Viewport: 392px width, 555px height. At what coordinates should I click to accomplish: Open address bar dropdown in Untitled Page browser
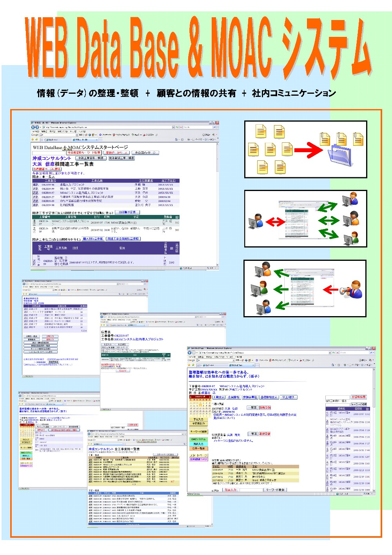330,353
